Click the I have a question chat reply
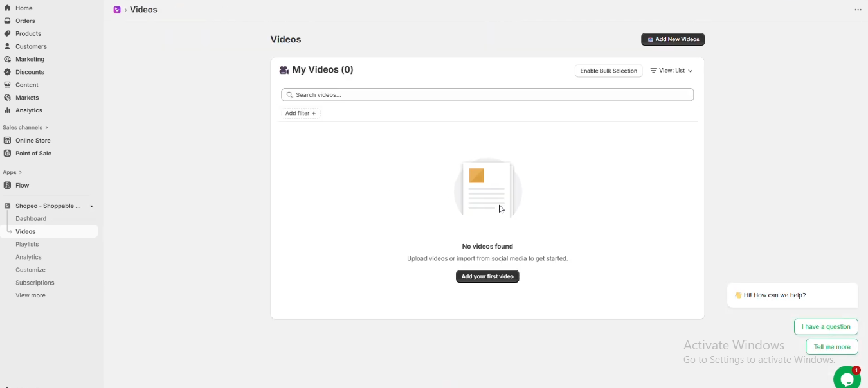 [826, 327]
